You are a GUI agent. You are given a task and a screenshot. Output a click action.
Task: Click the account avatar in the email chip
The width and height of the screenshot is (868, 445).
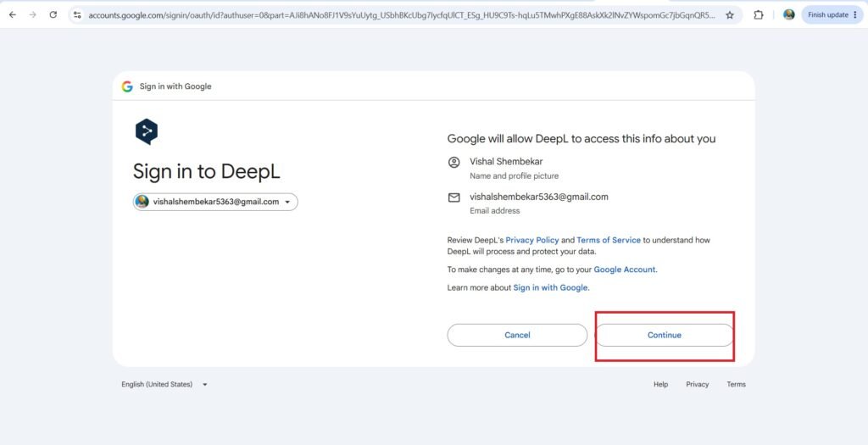tap(142, 202)
